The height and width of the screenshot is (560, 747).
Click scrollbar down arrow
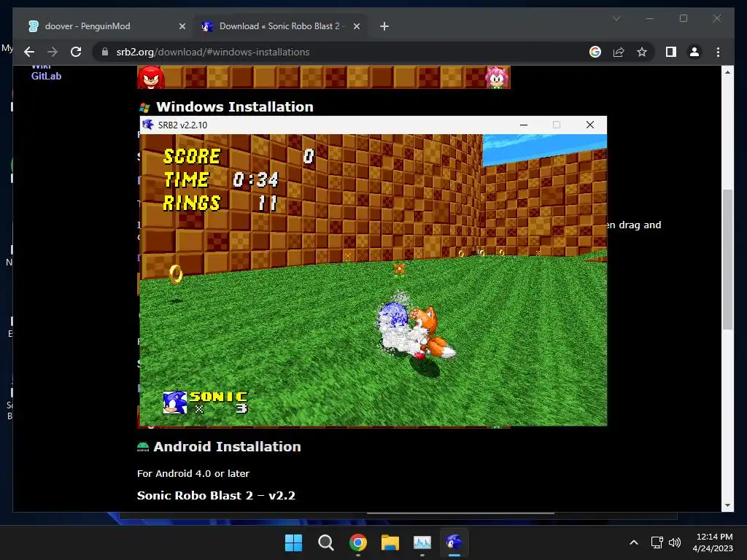point(727,506)
